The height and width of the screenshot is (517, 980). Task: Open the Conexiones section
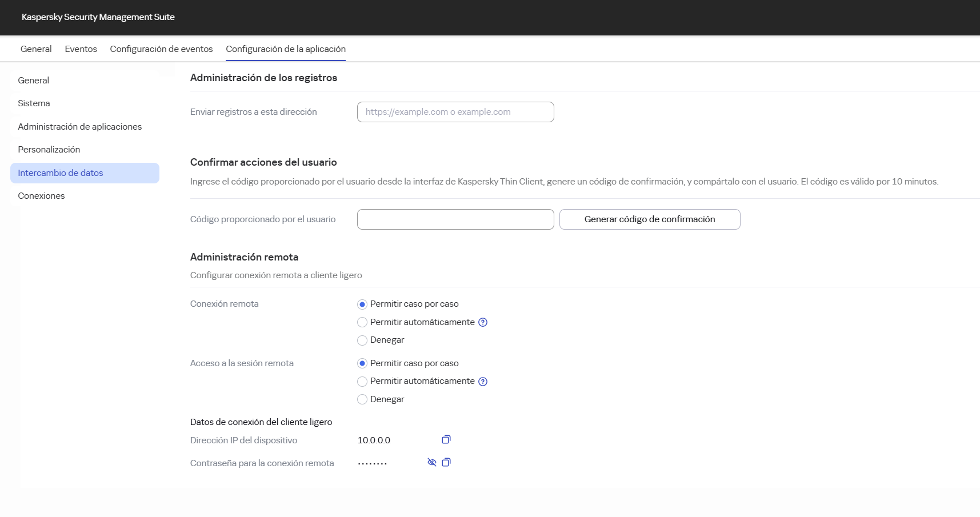tap(41, 195)
